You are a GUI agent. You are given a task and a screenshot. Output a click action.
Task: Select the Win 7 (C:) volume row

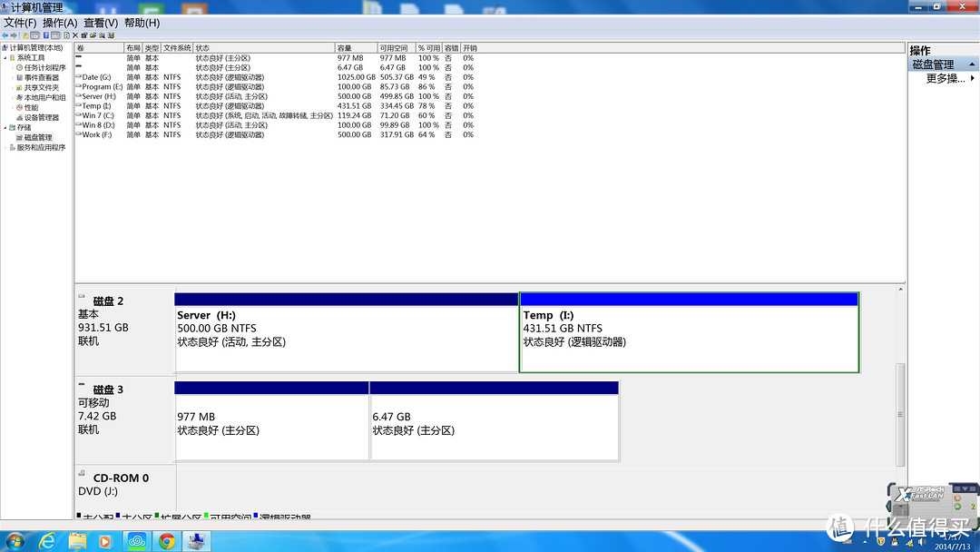(98, 115)
